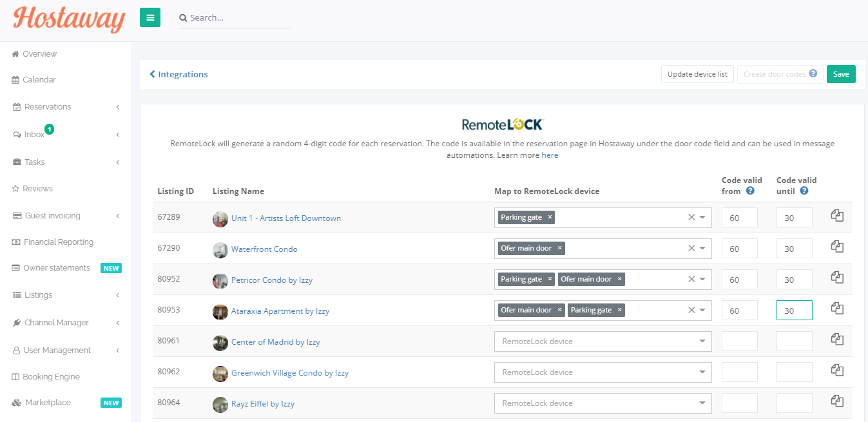Remove the Parking gate tag from Unit 1
The image size is (868, 422).
tap(550, 217)
